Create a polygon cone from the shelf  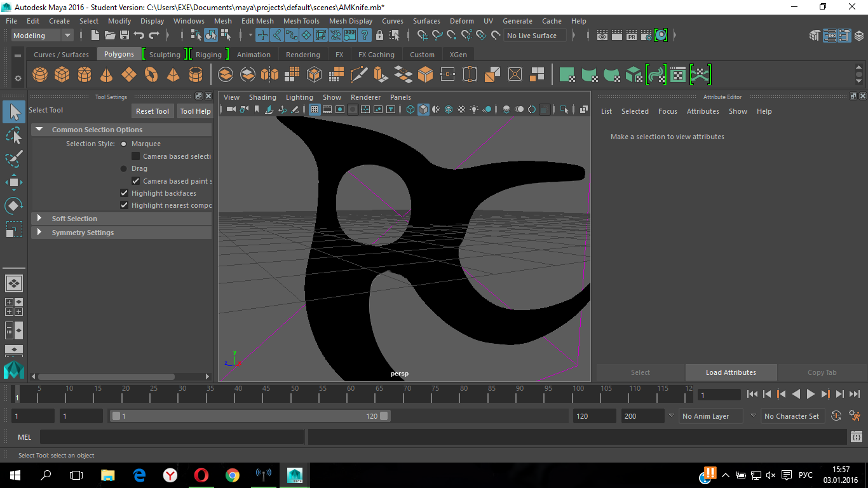tap(107, 75)
